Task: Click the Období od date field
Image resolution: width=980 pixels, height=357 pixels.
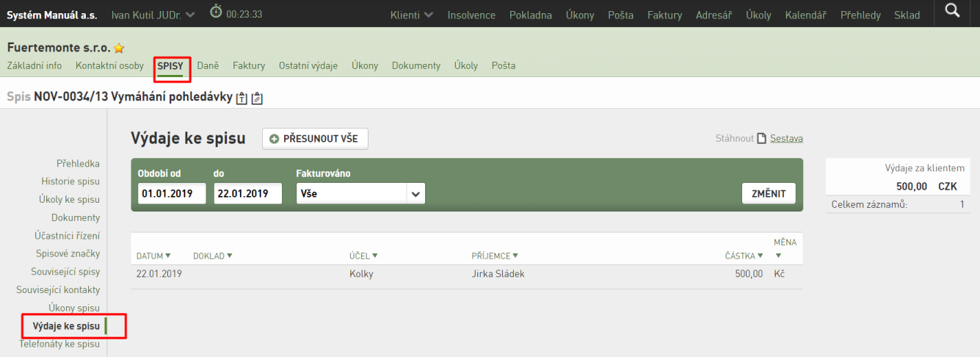Action: (172, 194)
